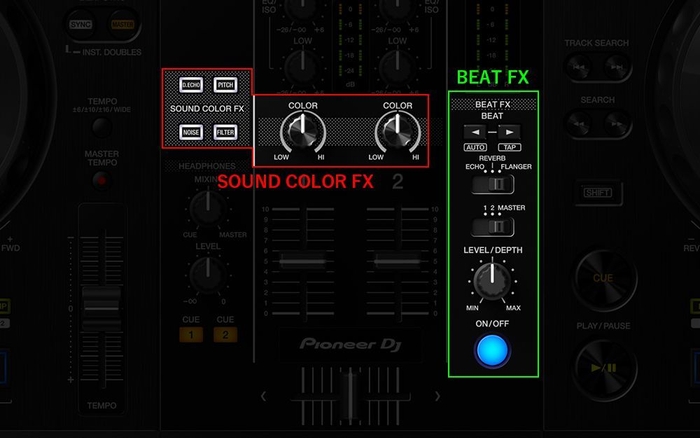Click the Pioneer DJ logo
This screenshot has width=700, height=438.
pos(350,344)
